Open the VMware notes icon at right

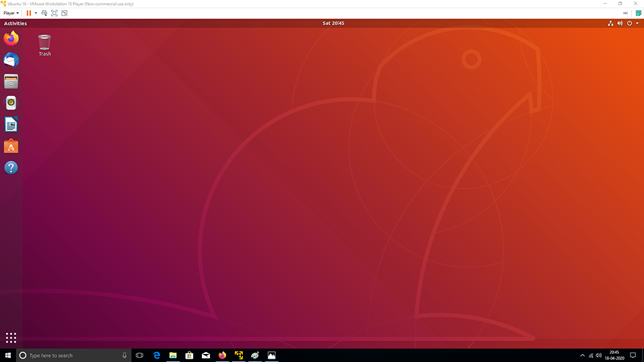[x=638, y=13]
